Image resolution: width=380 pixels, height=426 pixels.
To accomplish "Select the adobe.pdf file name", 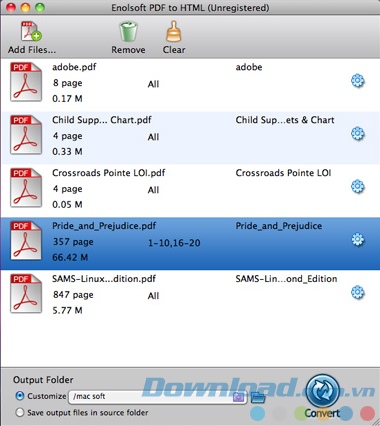I will (x=74, y=67).
